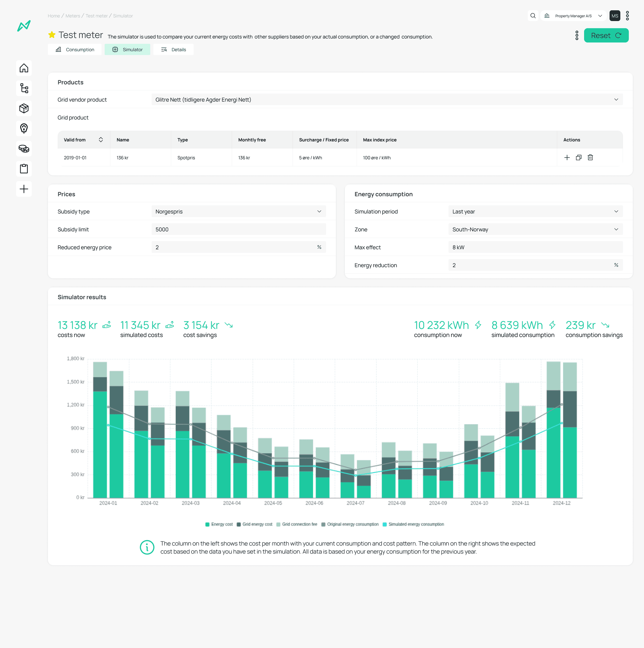Image resolution: width=644 pixels, height=648 pixels.
Task: Edit the Reduced energy price field
Action: tap(238, 247)
